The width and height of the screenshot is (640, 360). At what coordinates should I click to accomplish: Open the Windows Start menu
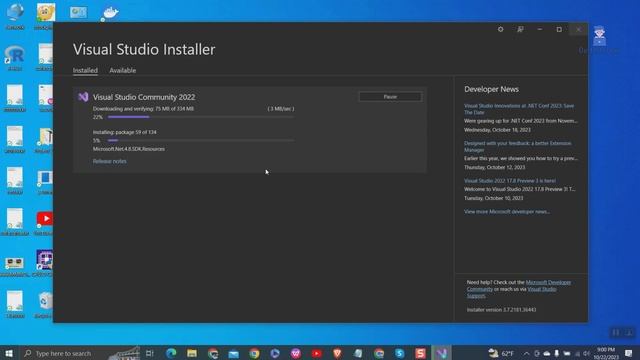(x=9, y=353)
